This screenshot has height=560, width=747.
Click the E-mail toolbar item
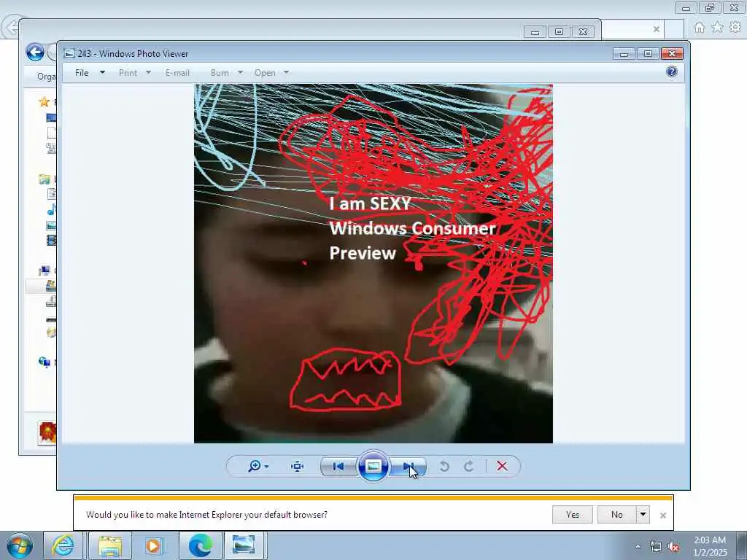(177, 73)
